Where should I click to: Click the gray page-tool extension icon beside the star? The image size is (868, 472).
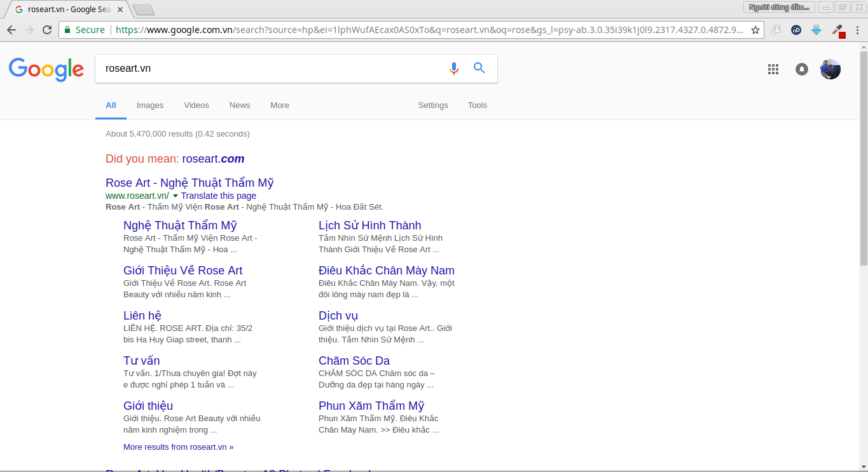pyautogui.click(x=776, y=30)
